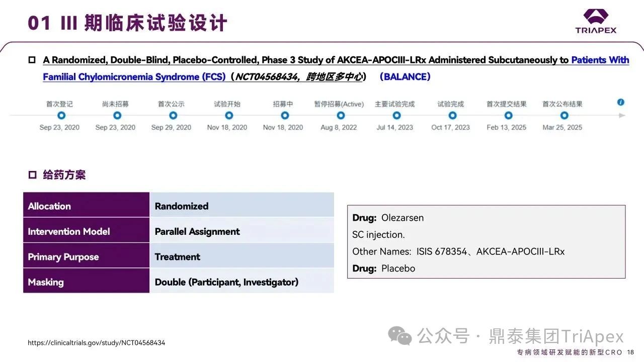This screenshot has width=644, height=362.
Task: Click the TRIAPEX logo
Action: click(x=596, y=21)
